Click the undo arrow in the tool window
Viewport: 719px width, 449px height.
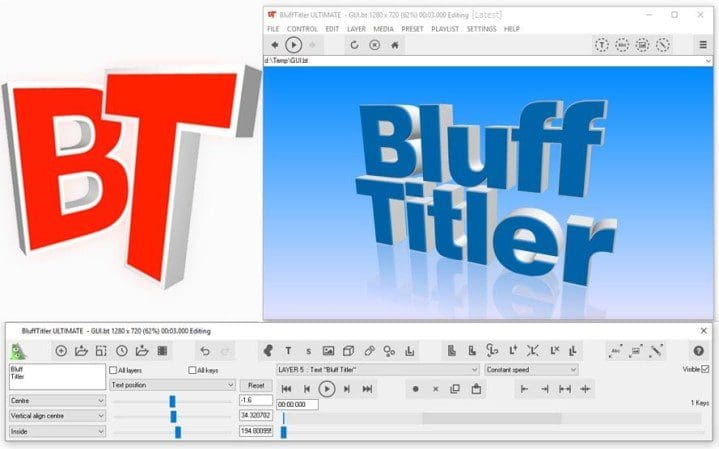[x=205, y=351]
